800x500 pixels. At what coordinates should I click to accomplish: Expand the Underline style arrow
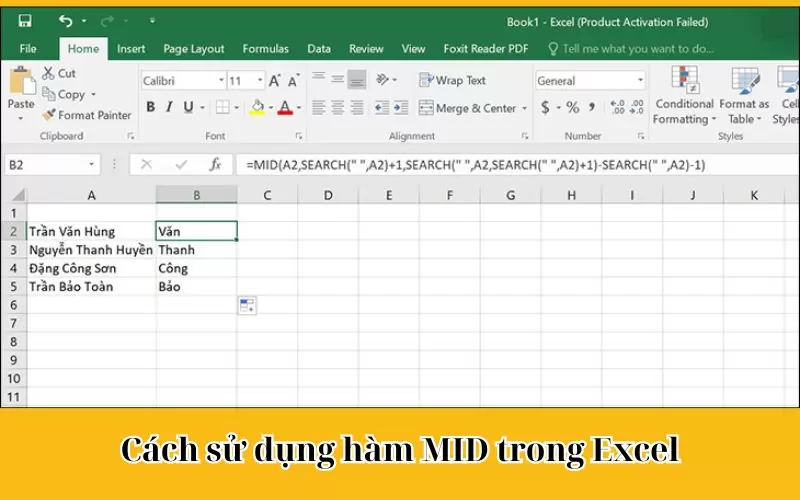point(203,108)
